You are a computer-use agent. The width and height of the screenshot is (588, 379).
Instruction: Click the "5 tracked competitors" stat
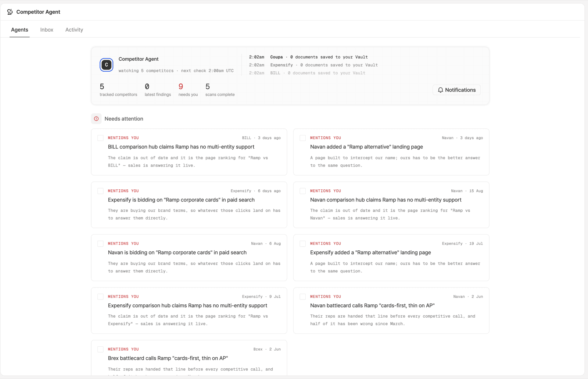point(118,90)
